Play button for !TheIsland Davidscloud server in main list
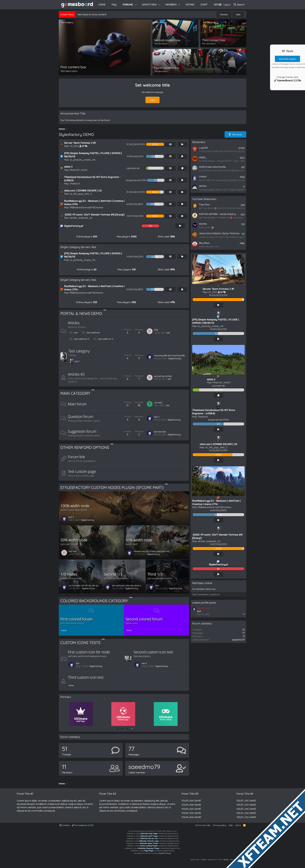This screenshot has height=868, width=305. click(182, 180)
